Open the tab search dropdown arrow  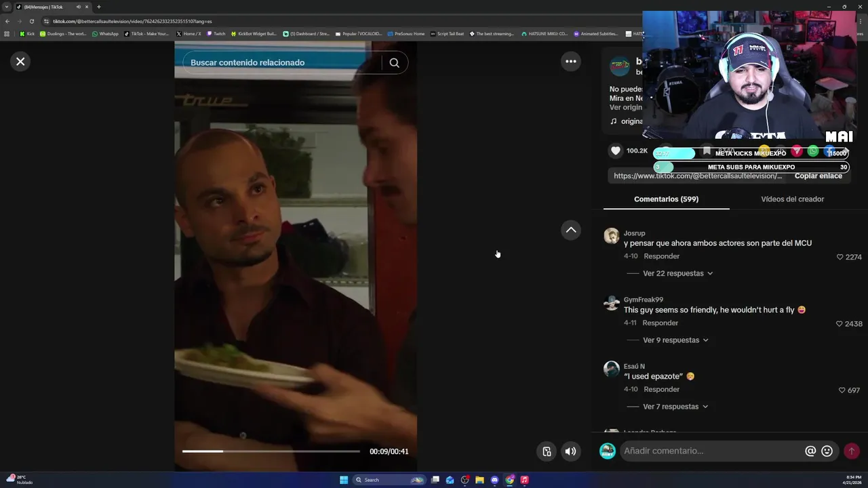click(7, 7)
